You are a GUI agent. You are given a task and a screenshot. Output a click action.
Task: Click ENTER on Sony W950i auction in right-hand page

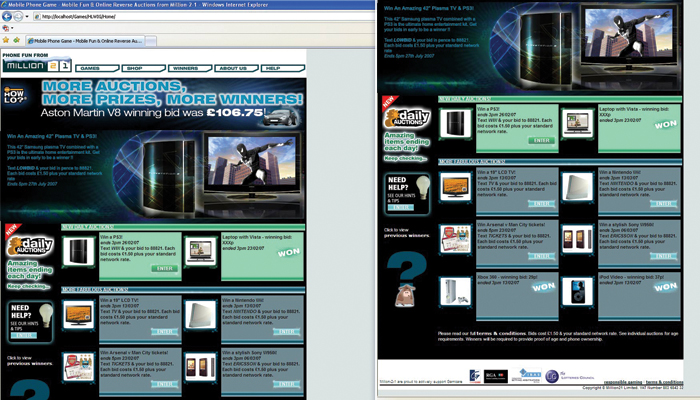coord(663,256)
